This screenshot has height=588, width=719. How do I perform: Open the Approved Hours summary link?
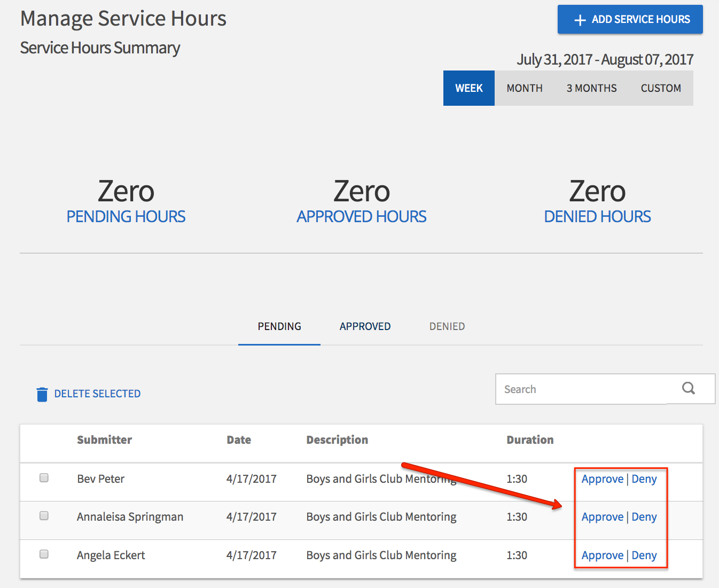tap(362, 216)
